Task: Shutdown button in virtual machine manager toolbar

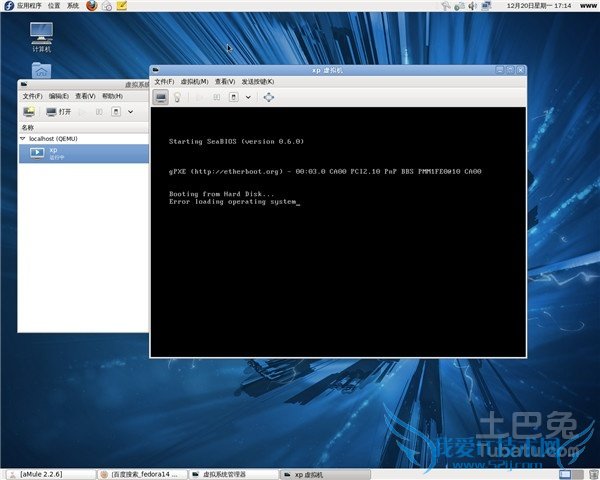Action: (x=116, y=112)
